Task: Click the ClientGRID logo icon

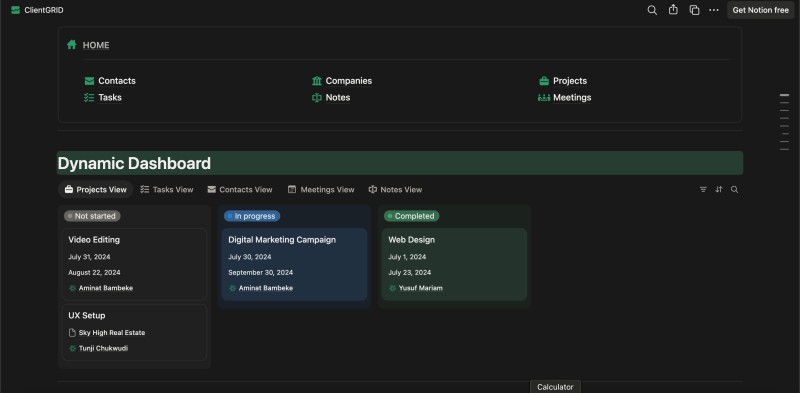Action: pos(15,10)
